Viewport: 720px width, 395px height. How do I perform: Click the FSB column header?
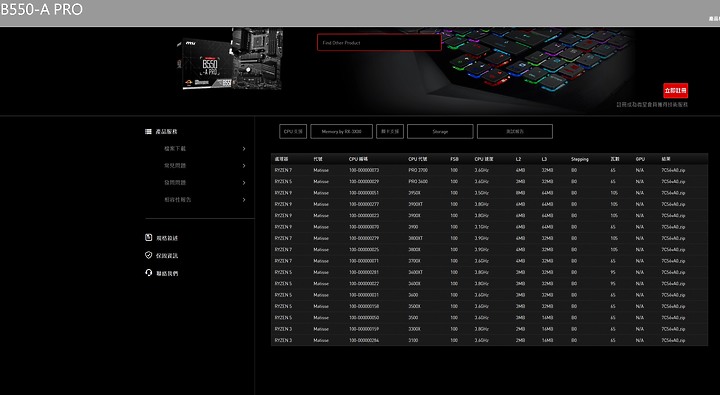(x=454, y=159)
